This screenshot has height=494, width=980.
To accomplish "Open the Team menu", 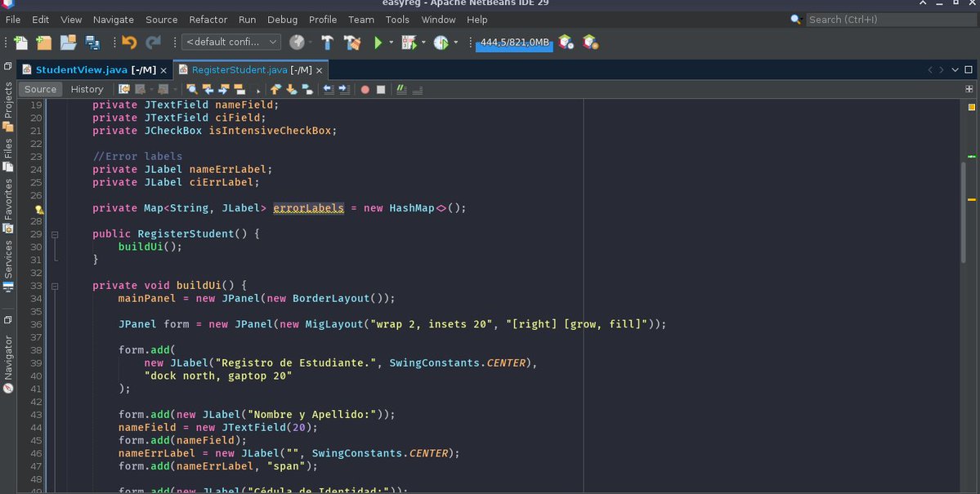I will click(x=361, y=20).
